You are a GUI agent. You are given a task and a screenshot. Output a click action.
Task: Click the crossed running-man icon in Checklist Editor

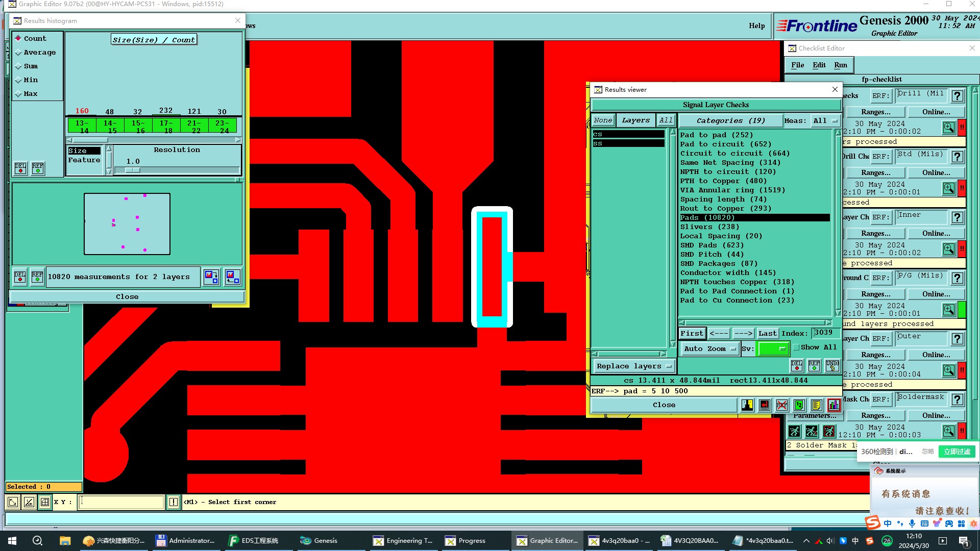point(829,432)
